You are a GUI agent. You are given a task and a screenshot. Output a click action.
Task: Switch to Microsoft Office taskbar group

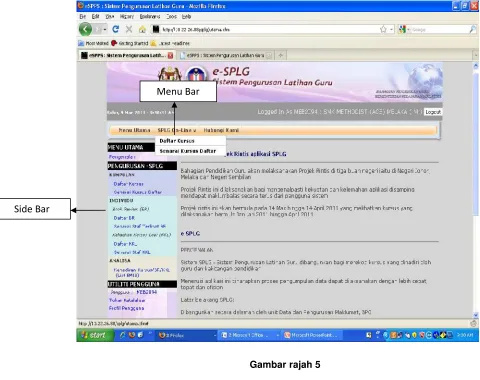(x=249, y=335)
